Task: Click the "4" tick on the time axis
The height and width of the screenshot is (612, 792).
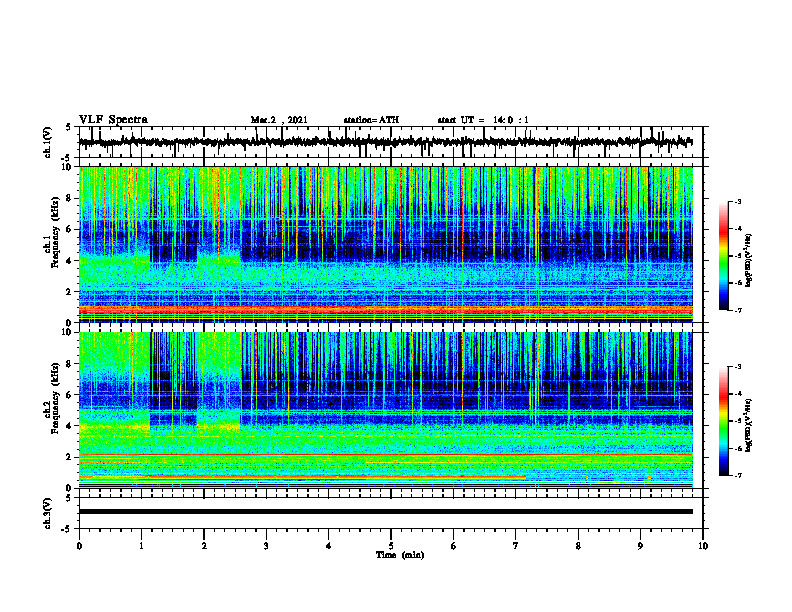Action: click(x=329, y=546)
